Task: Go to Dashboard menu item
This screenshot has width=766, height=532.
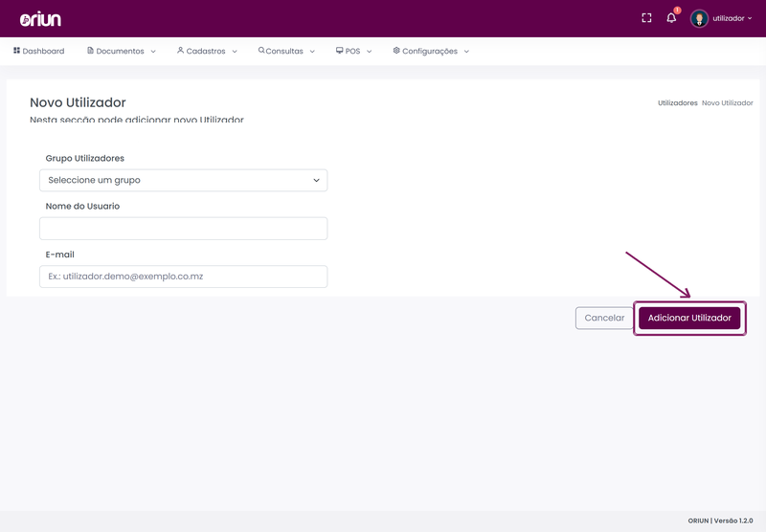Action: tap(38, 51)
